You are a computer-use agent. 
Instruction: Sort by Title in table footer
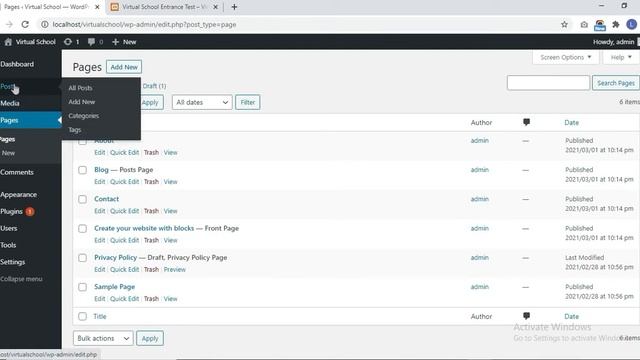100,316
